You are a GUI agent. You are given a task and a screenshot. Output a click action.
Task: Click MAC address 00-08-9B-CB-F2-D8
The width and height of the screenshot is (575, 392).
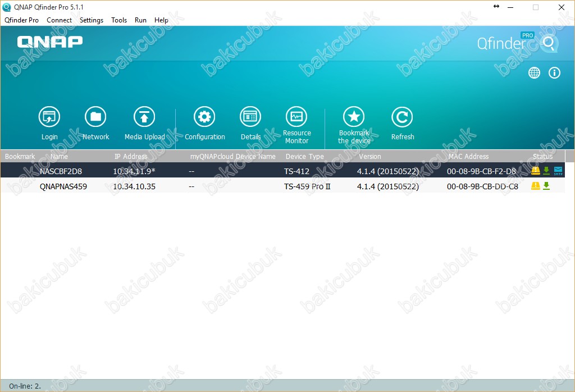pos(481,171)
